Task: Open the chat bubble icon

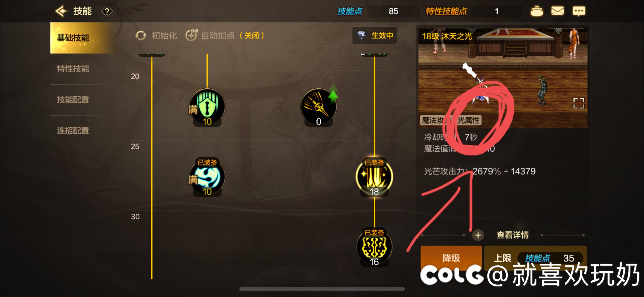Action: pyautogui.click(x=579, y=11)
